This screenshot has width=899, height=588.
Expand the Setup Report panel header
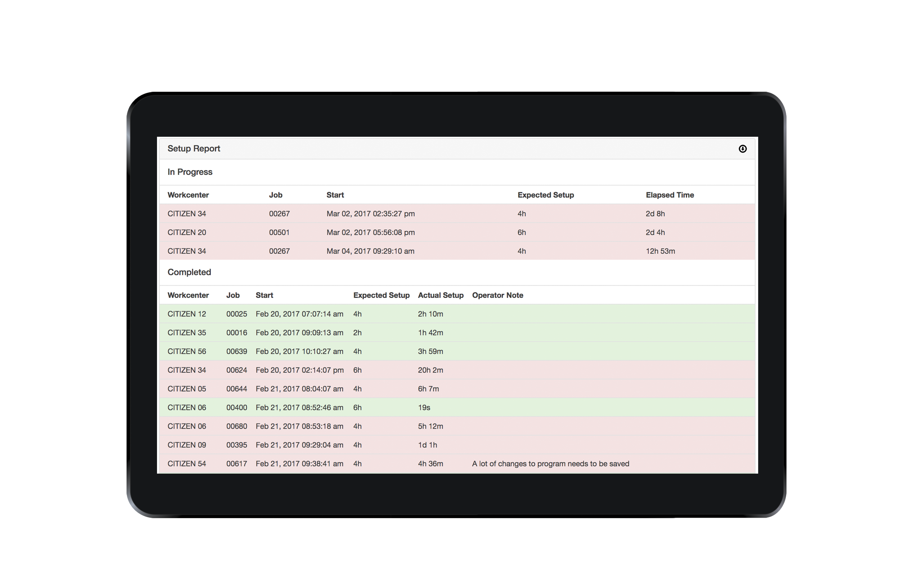[194, 149]
